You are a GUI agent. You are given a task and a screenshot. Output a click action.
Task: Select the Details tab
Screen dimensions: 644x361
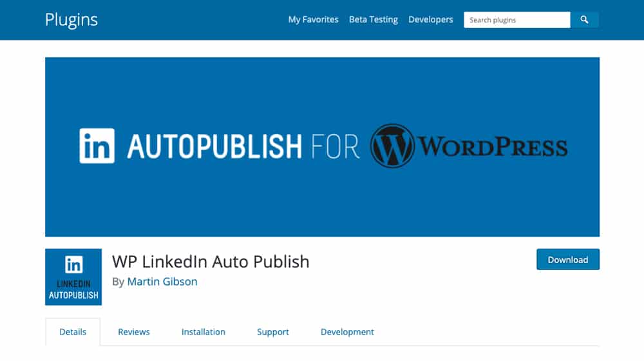[73, 332]
